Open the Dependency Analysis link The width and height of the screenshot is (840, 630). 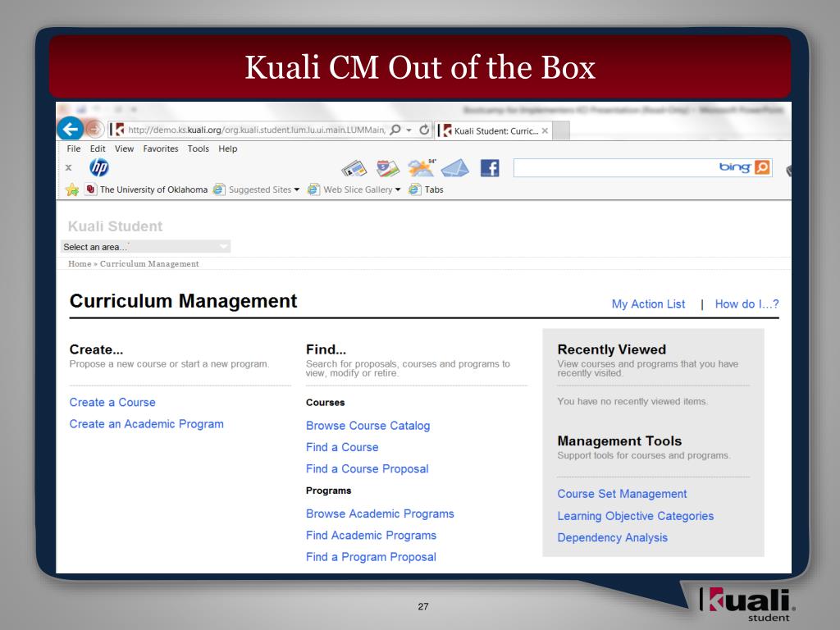tap(612, 537)
